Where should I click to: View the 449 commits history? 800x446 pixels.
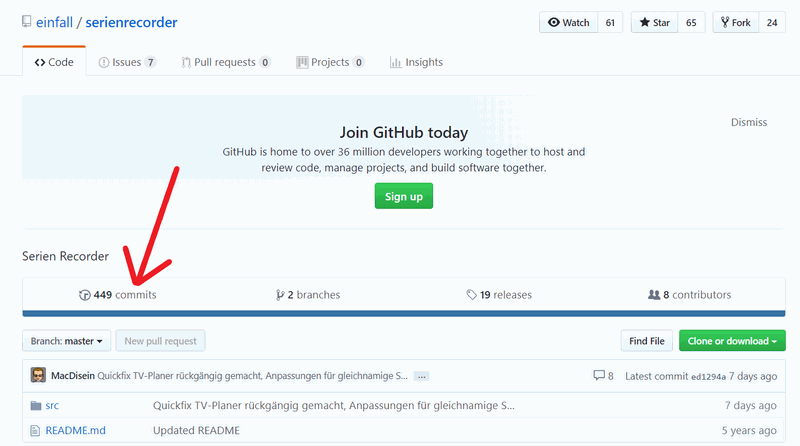118,294
